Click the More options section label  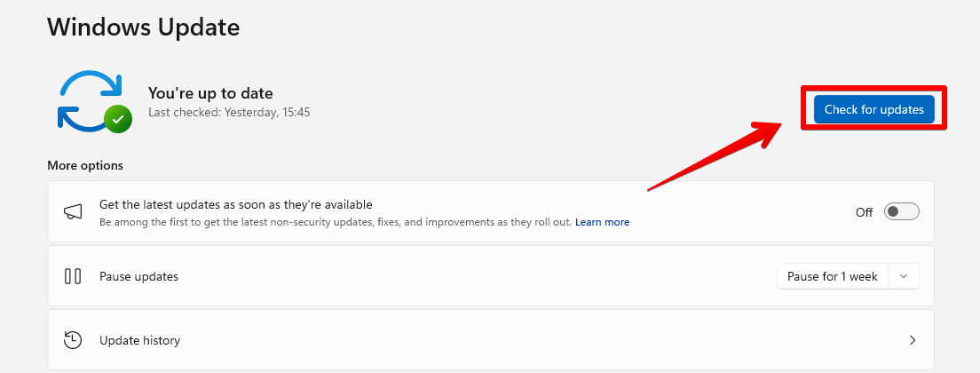pos(85,165)
